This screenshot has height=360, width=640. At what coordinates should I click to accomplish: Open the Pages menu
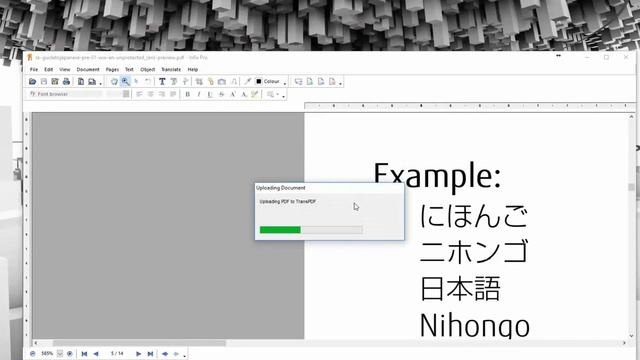pyautogui.click(x=112, y=69)
